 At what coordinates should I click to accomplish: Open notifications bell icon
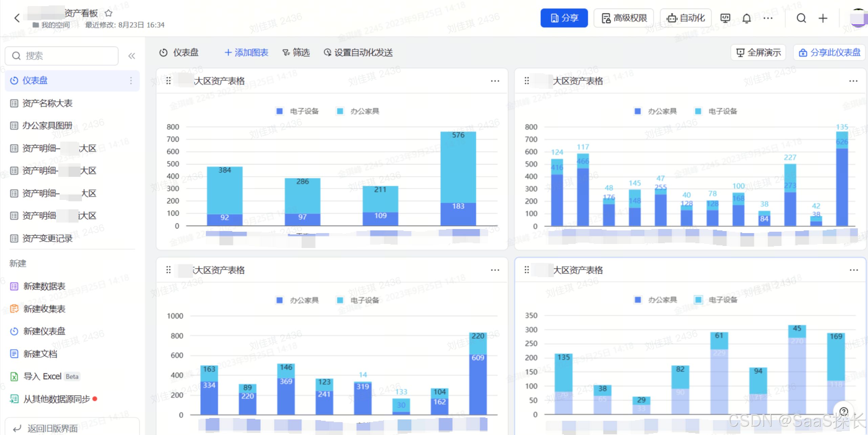coord(746,18)
